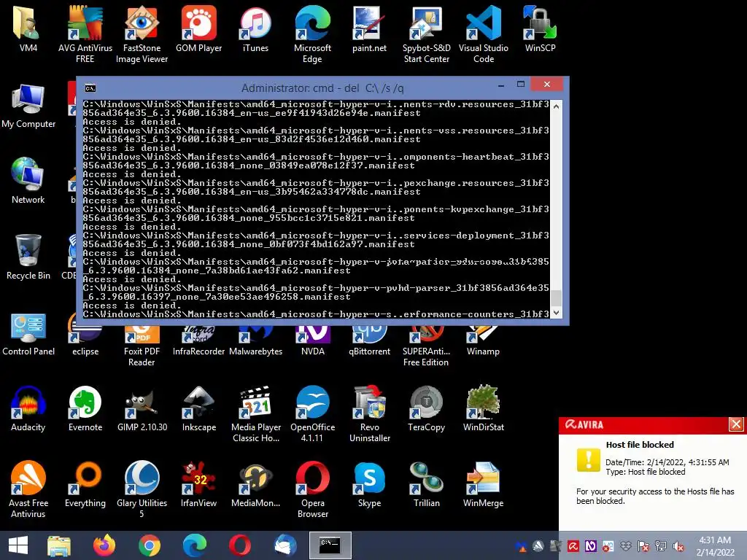Click the muted volume tray icon
The height and width of the screenshot is (560, 747).
678,546
